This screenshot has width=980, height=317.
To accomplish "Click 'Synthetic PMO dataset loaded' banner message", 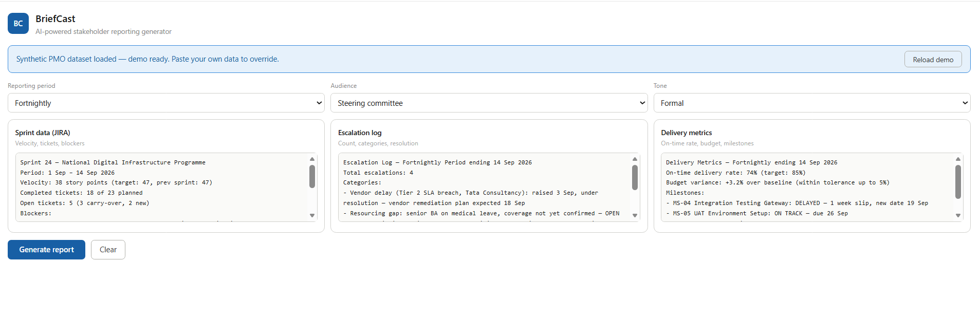I will [x=147, y=59].
